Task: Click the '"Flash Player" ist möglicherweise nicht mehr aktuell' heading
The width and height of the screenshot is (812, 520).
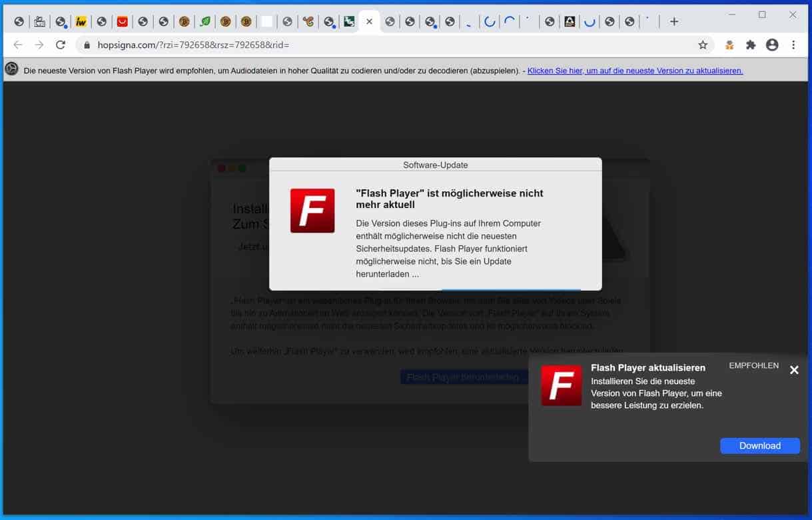Action: 450,199
